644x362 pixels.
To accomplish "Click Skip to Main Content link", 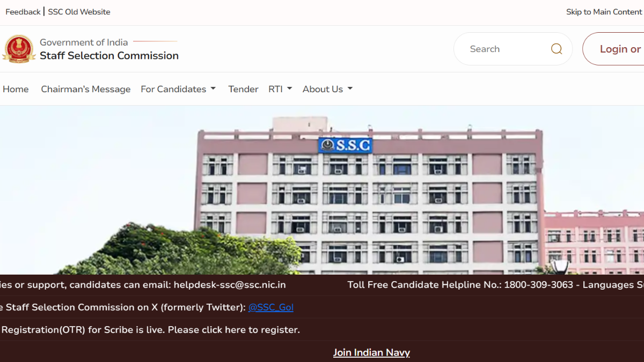I will pyautogui.click(x=604, y=12).
